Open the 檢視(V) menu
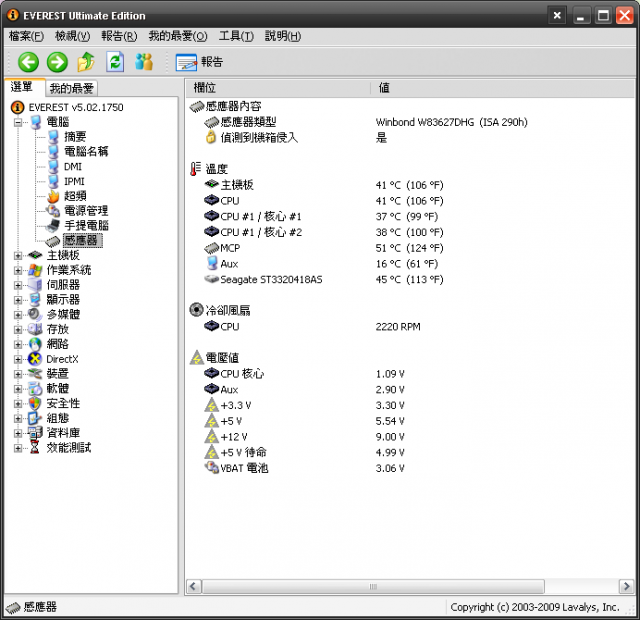This screenshot has width=640, height=620. pyautogui.click(x=72, y=36)
